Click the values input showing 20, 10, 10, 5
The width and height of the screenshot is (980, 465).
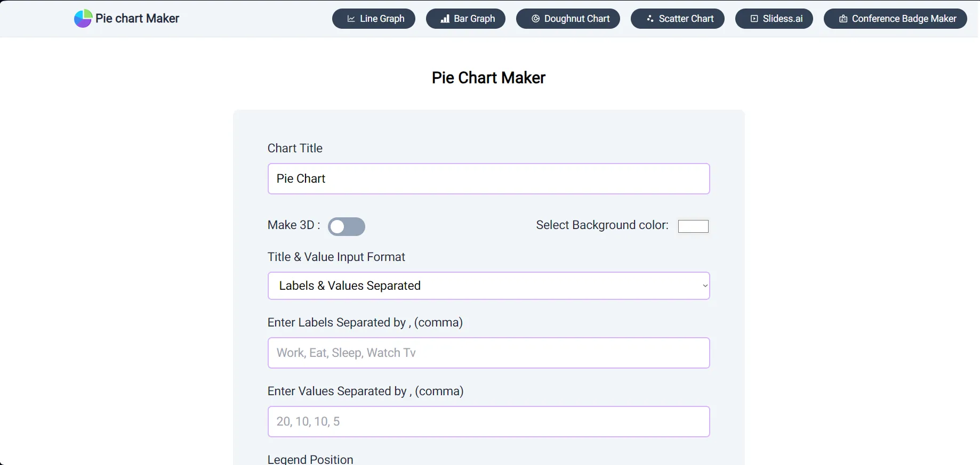pos(488,421)
